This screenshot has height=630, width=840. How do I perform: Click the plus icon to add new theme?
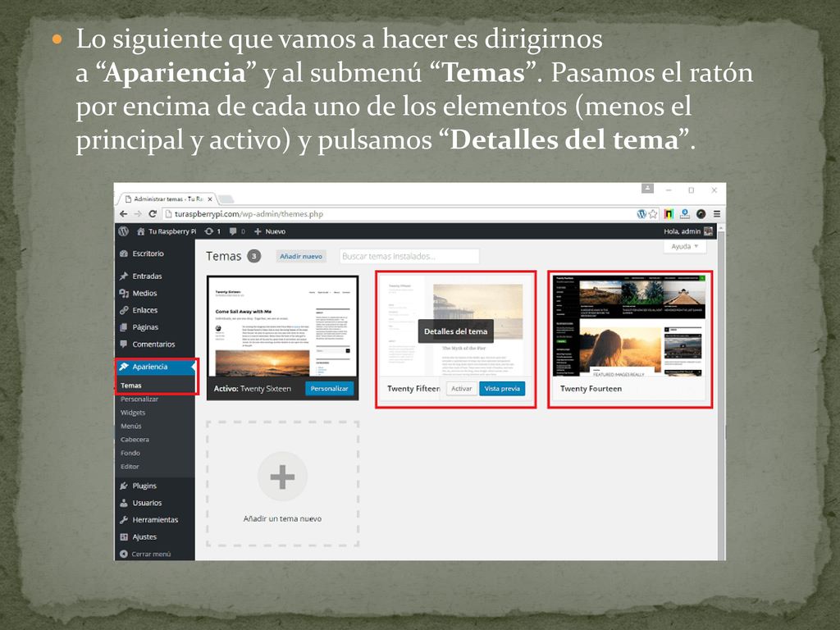pos(282,477)
